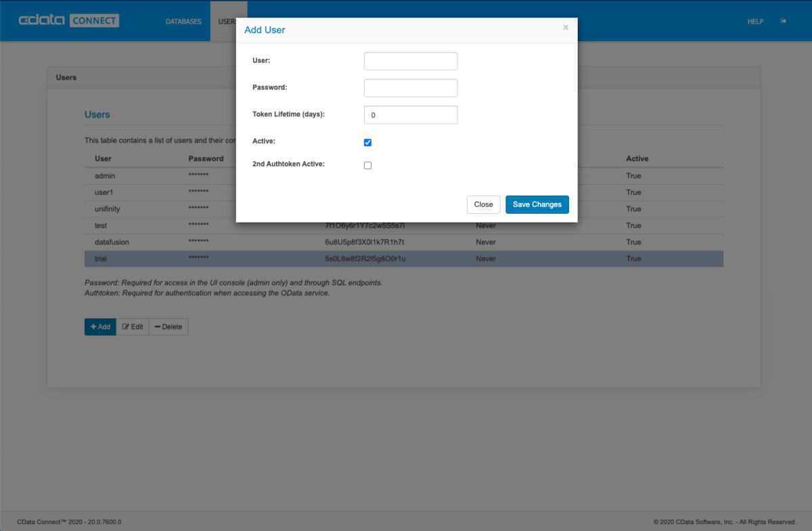This screenshot has width=812, height=531.
Task: Click the CData Connect logo
Action: pyautogui.click(x=68, y=21)
